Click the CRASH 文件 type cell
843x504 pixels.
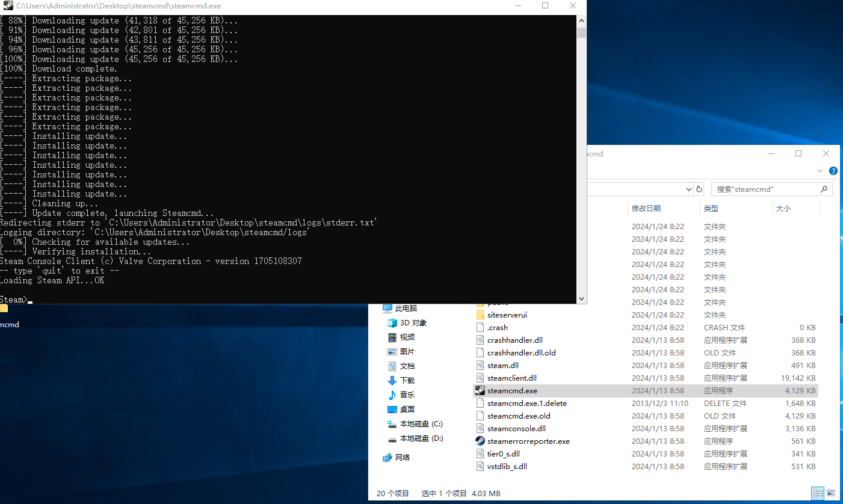pyautogui.click(x=724, y=327)
